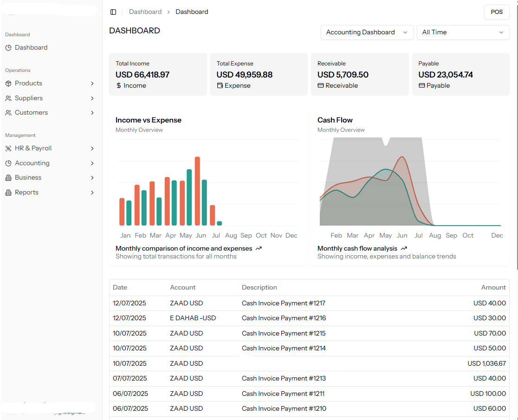518x420 pixels.
Task: Select Accounting menu item
Action: pos(50,163)
